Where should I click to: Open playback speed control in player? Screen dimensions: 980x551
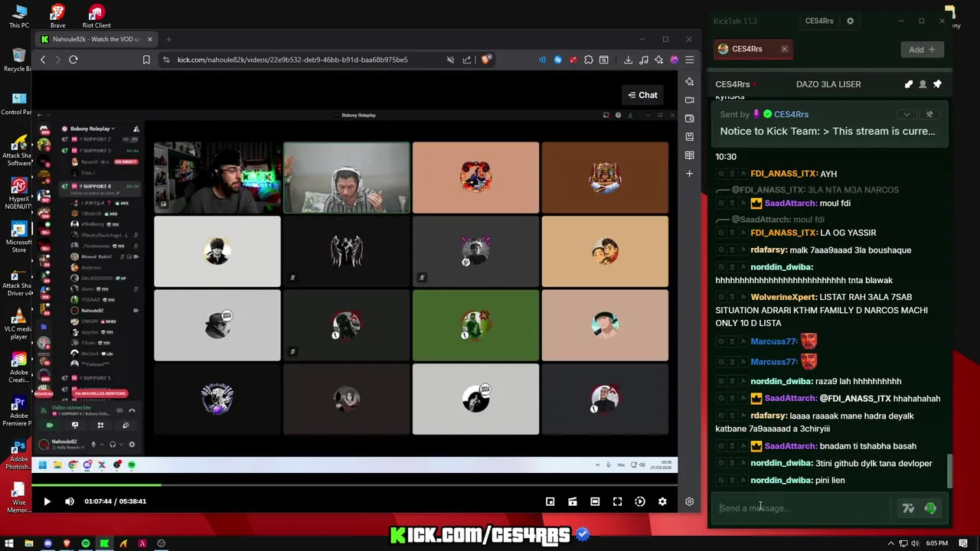(x=640, y=501)
